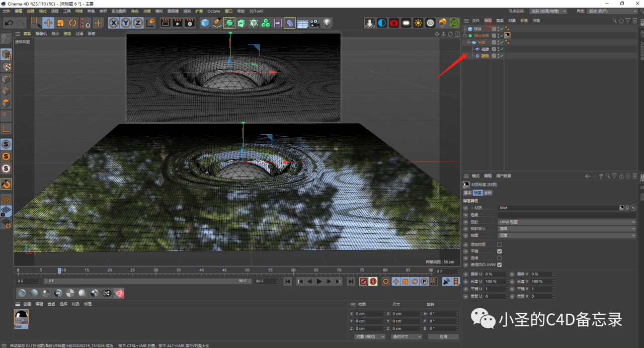Viewport: 644px width, 348px height.
Task: Open the 投射 dropdown showing UVW 贴图
Action: 566,221
